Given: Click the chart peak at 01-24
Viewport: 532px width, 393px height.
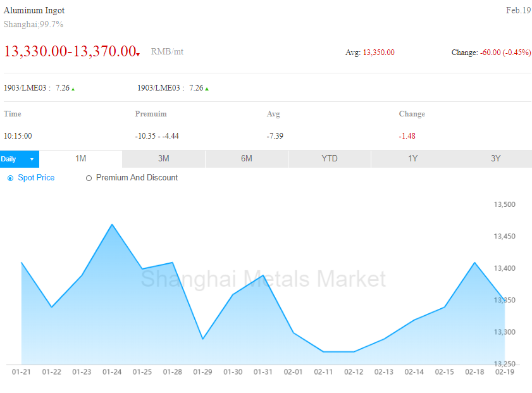Looking at the screenshot, I should click(112, 225).
